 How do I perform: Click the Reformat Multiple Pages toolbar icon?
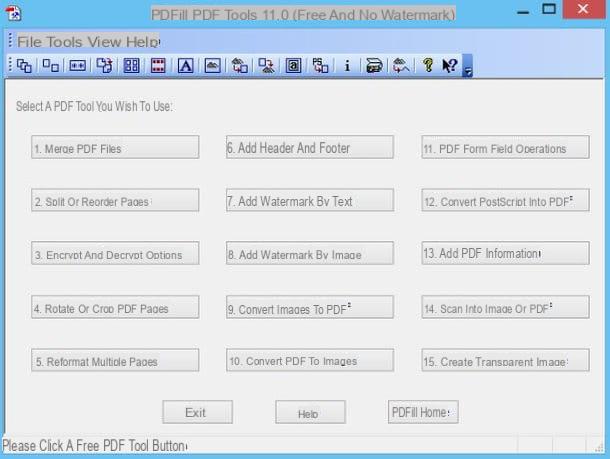pos(131,65)
